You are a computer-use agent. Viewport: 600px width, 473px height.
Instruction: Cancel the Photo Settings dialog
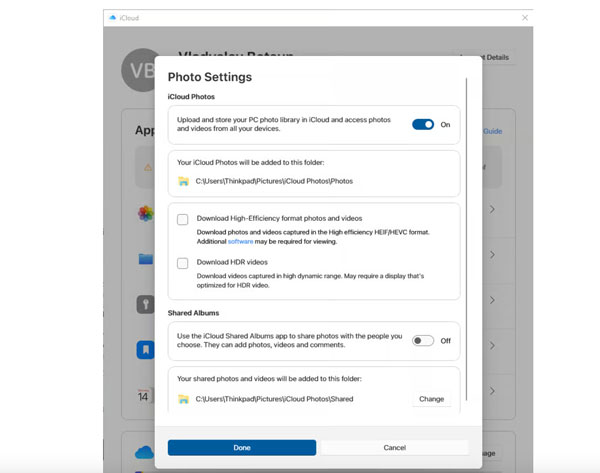(x=395, y=447)
